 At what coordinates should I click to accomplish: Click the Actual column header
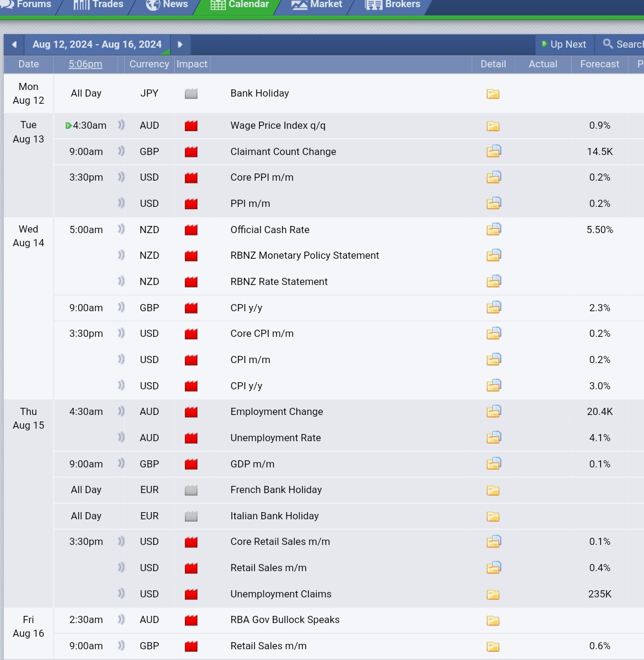(x=543, y=64)
